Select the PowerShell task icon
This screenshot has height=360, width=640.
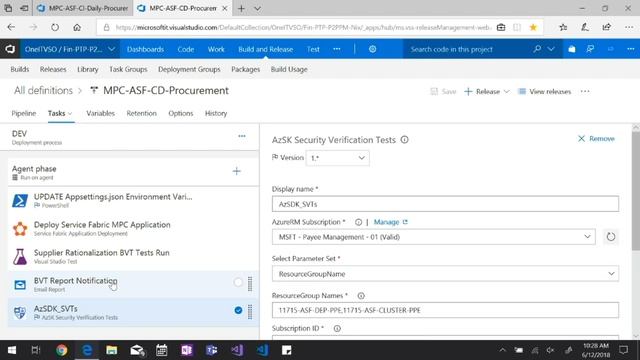pyautogui.click(x=20, y=200)
